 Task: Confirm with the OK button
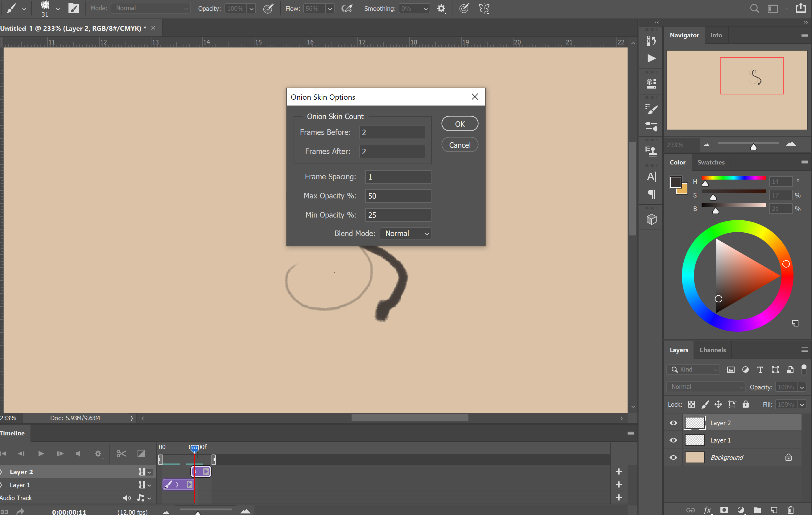pyautogui.click(x=459, y=123)
